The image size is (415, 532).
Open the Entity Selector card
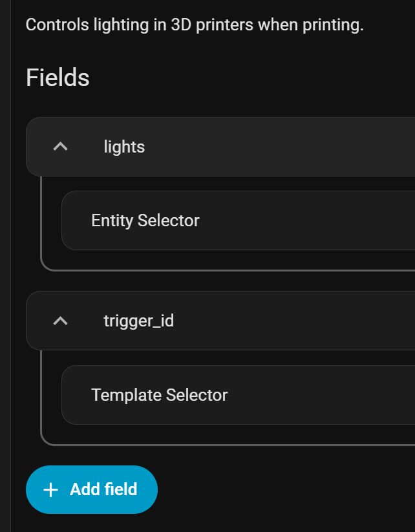click(239, 220)
